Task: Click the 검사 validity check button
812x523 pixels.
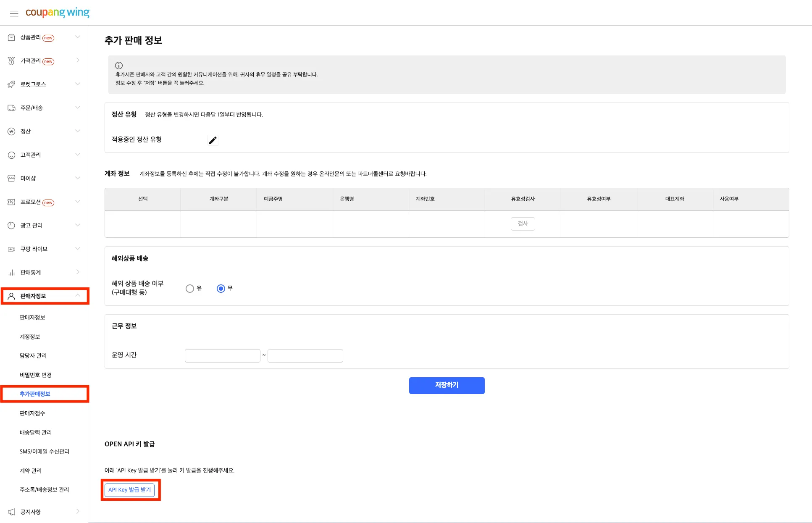Action: (523, 223)
